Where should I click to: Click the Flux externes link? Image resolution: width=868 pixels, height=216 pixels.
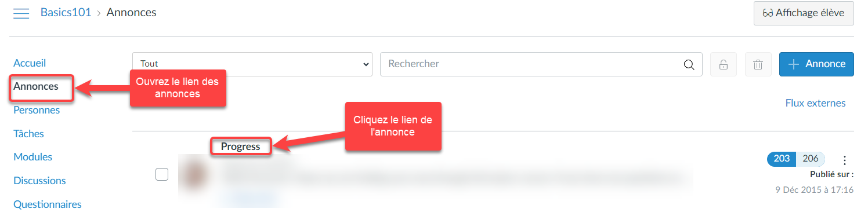[815, 103]
